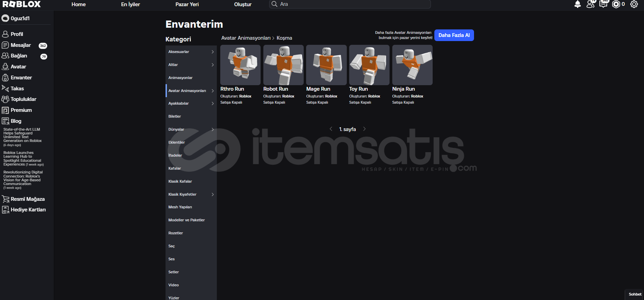Select the İfadeler category
The image size is (644, 300).
191,155
